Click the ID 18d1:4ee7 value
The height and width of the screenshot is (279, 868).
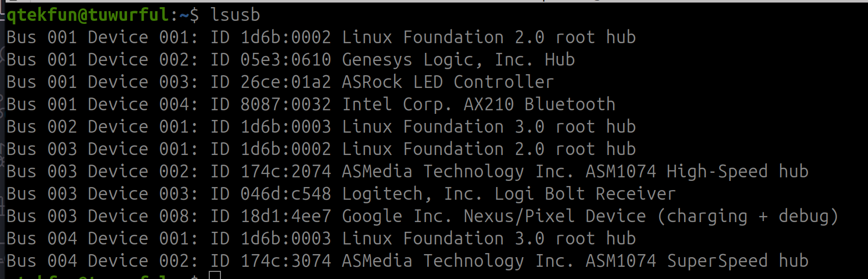[270, 216]
